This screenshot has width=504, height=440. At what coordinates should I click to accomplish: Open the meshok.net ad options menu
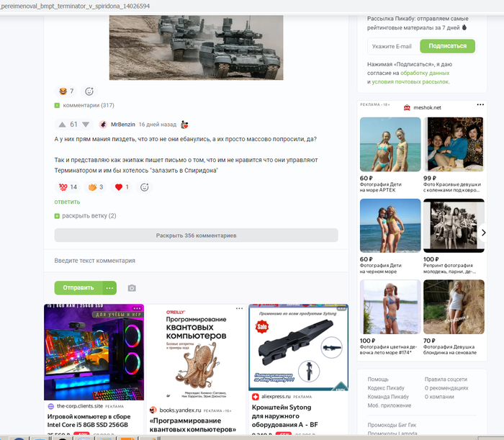click(x=480, y=104)
